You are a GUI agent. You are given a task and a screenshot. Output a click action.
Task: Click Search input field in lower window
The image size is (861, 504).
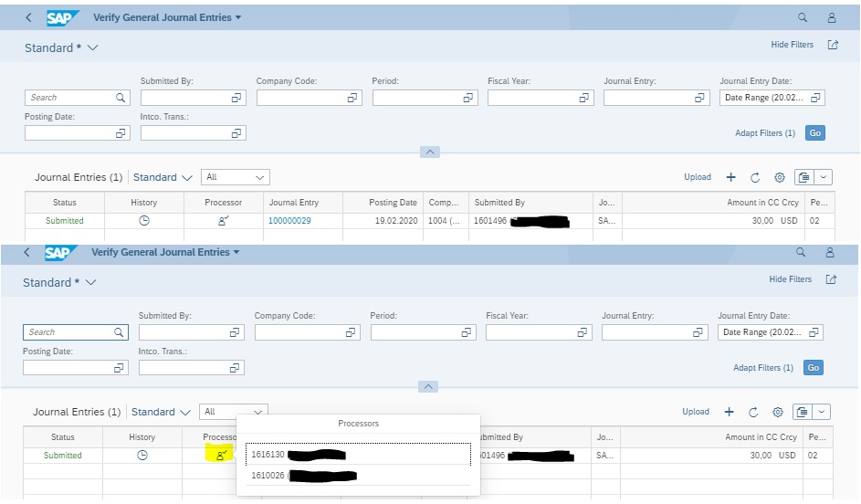pyautogui.click(x=76, y=332)
